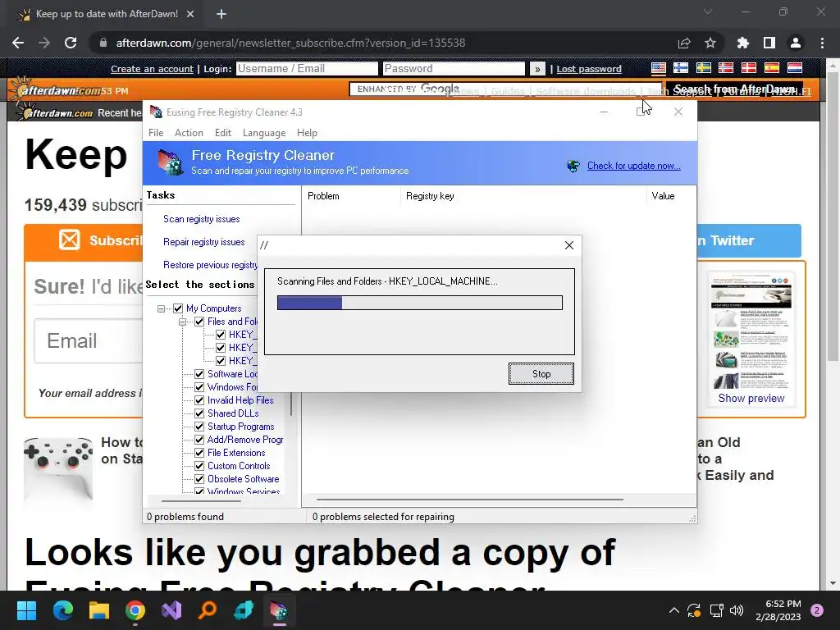Open the File menu in Registry Cleaner
Screen dimensions: 840x630
[x=156, y=133]
